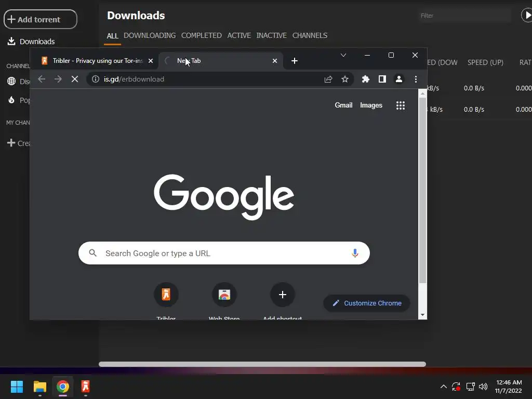
Task: Open Gmail link
Action: (x=343, y=105)
